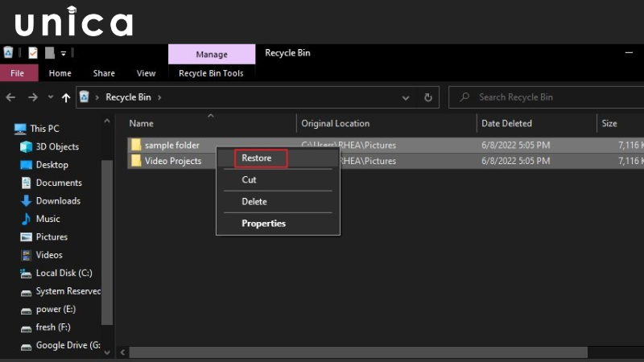The image size is (644, 362).
Task: Open the Music folder in sidebar
Action: (x=47, y=219)
